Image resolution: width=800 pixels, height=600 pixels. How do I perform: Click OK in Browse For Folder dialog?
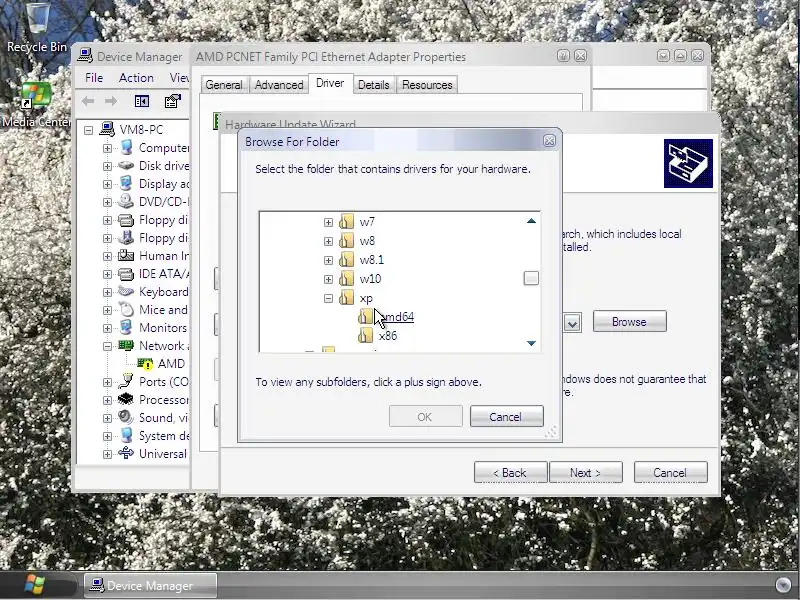pos(426,416)
